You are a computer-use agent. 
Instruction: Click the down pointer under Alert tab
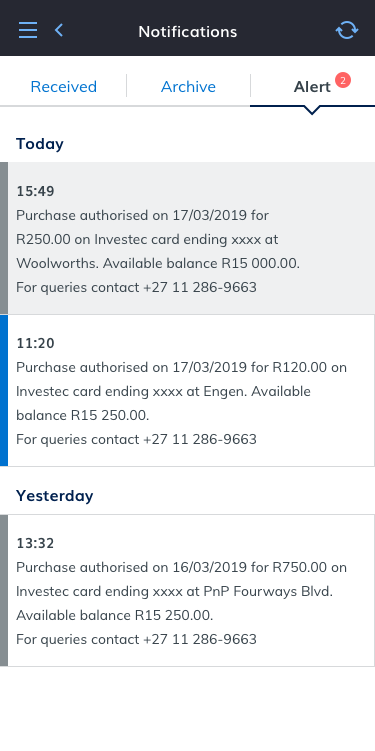click(x=312, y=110)
